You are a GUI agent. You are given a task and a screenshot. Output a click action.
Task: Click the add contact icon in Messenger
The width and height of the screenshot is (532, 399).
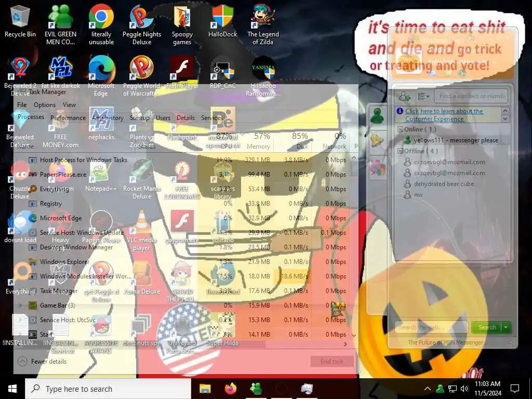(404, 96)
